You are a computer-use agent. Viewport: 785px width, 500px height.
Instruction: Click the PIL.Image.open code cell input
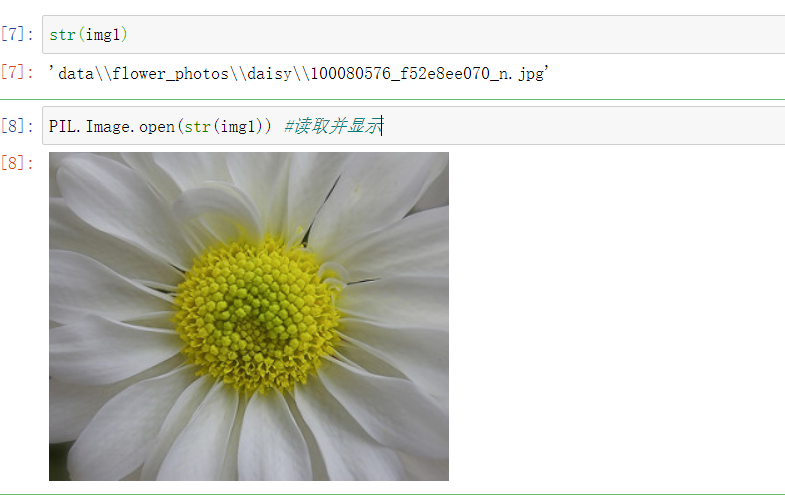click(414, 126)
